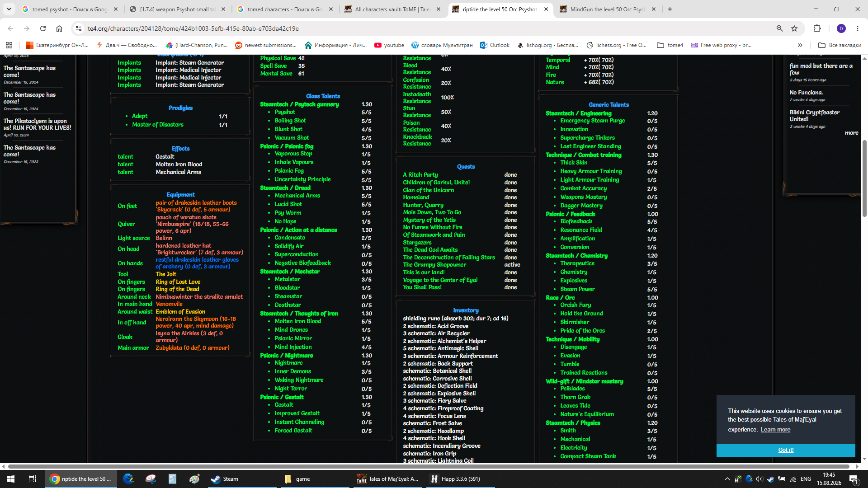Click the zoom magnifier icon in address bar
This screenshot has width=868, height=488.
click(x=779, y=28)
